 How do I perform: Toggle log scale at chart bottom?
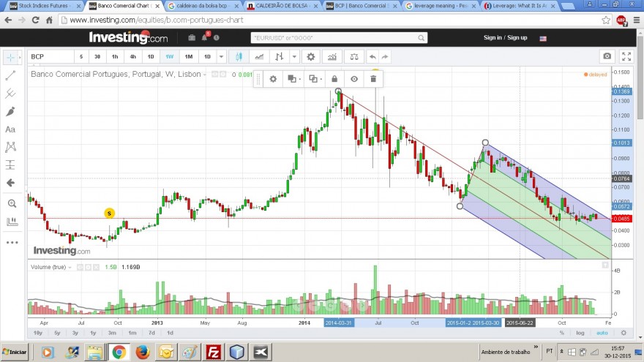click(580, 333)
